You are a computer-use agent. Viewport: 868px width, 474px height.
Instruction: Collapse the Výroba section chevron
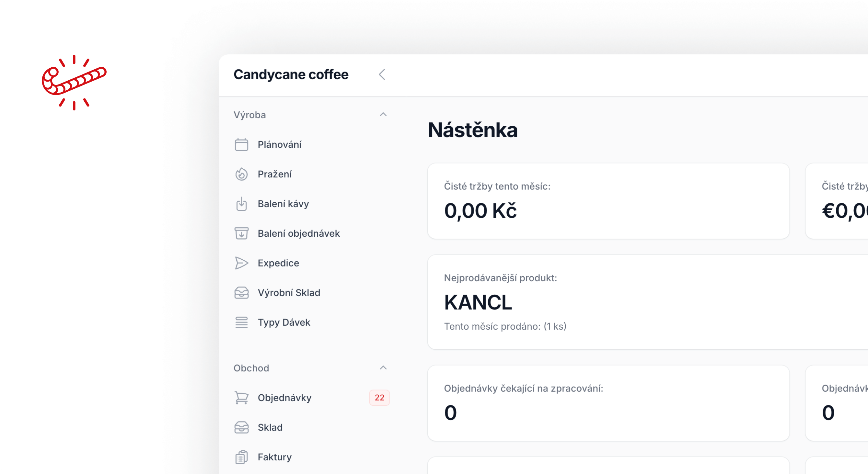(383, 115)
